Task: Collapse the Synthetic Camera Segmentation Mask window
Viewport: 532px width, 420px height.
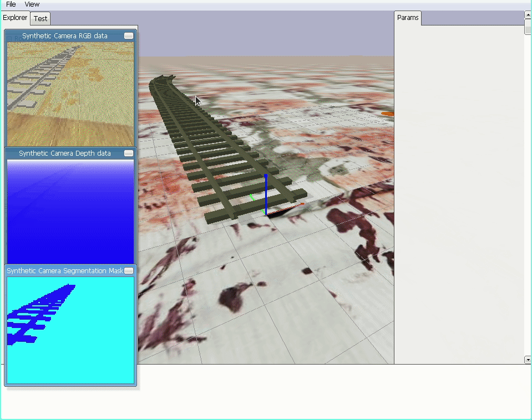Action: point(129,271)
